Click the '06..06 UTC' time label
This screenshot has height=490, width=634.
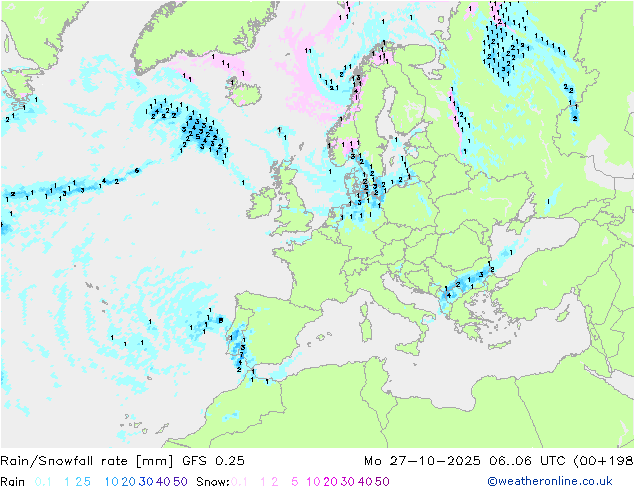[526, 461]
